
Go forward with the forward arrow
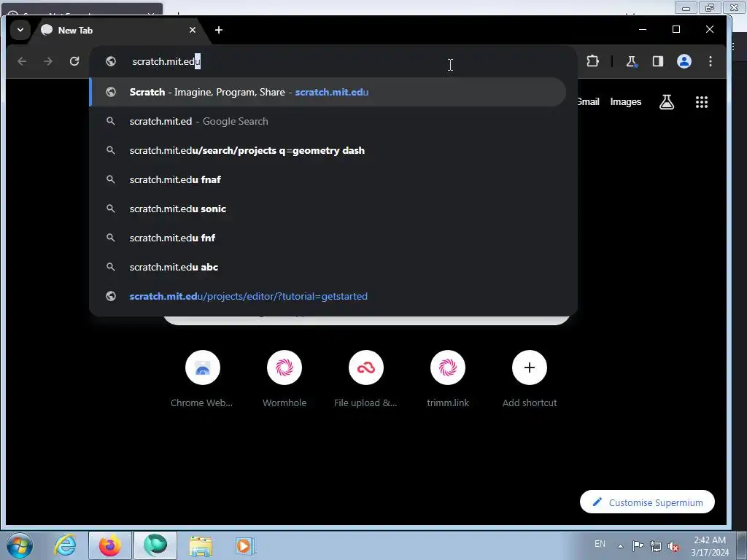click(48, 61)
